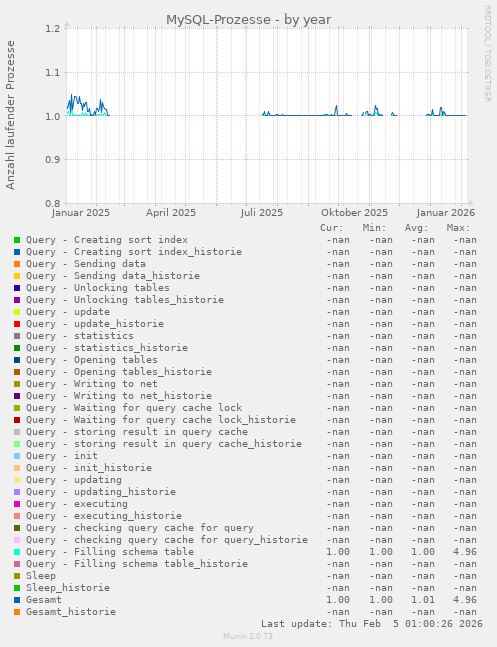Image resolution: width=497 pixels, height=647 pixels.
Task: Click the Januar 2025 axis label
Action: pos(81,213)
